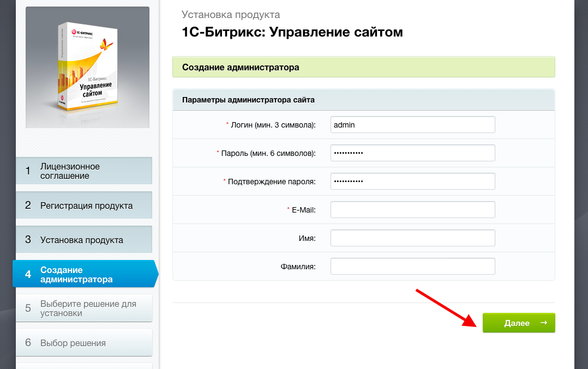Click the Пароль (мин. 6 символов) label
This screenshot has height=369, width=588.
tap(268, 153)
